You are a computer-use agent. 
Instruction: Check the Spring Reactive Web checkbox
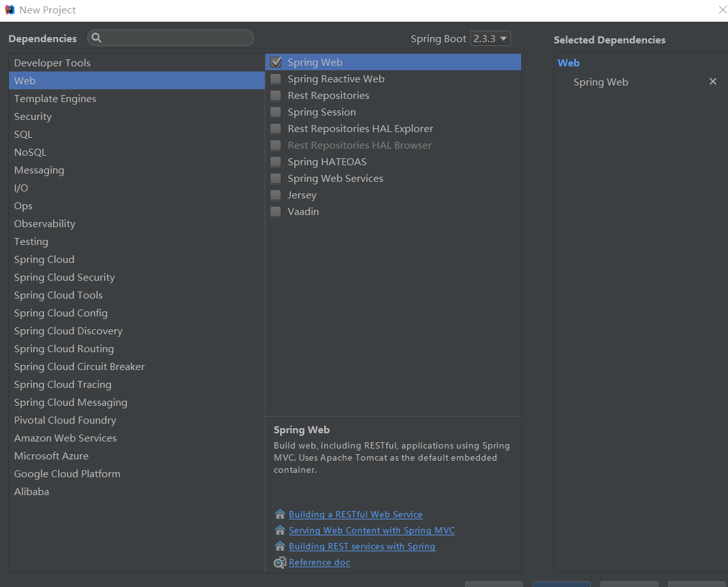coord(276,79)
